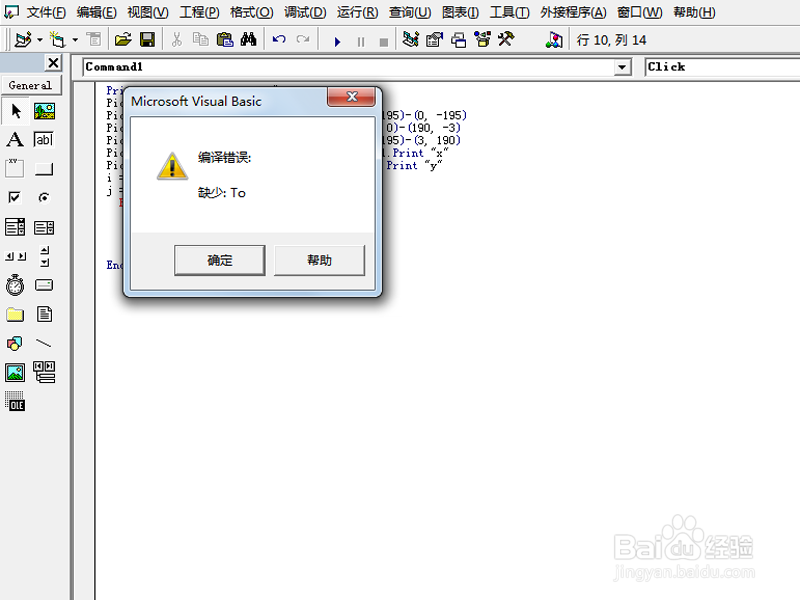800x600 pixels.
Task: Select the vertical scrollbar tool
Action: 45,256
